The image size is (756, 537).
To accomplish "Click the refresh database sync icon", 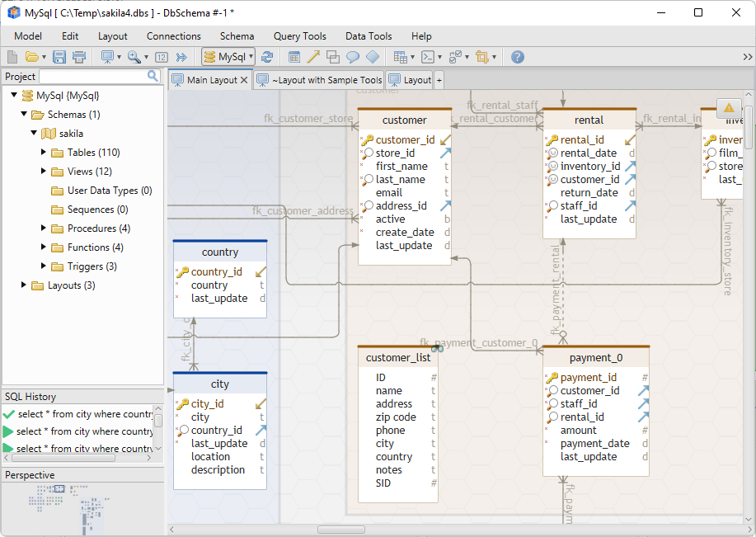I will pyautogui.click(x=267, y=57).
